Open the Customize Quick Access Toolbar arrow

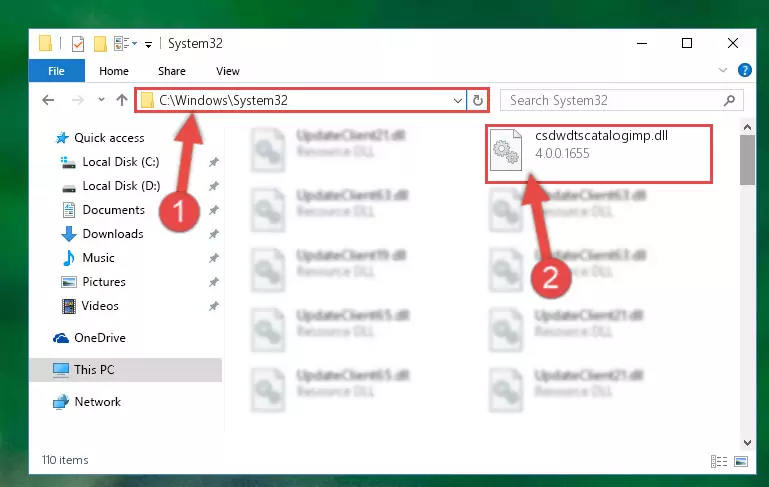[x=148, y=45]
